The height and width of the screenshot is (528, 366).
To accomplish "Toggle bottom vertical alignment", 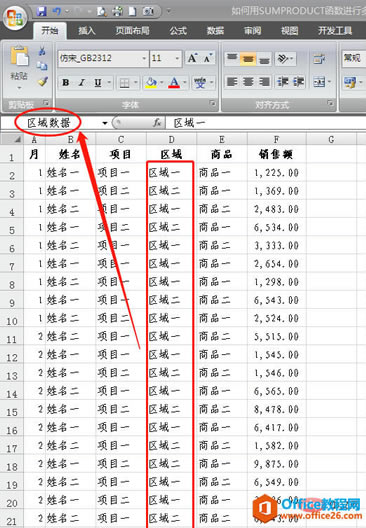I will (265, 59).
